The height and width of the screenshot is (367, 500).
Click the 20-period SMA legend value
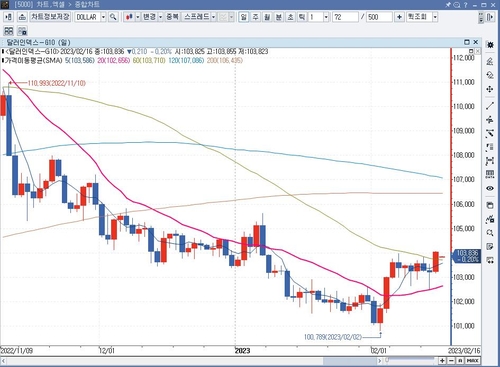114,60
